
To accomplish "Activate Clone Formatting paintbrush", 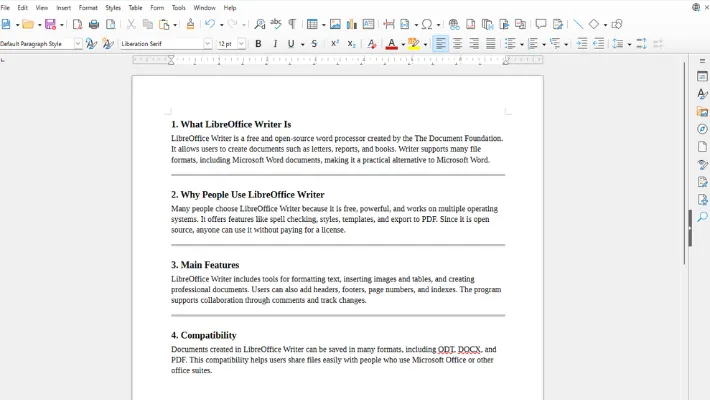I will pyautogui.click(x=190, y=24).
